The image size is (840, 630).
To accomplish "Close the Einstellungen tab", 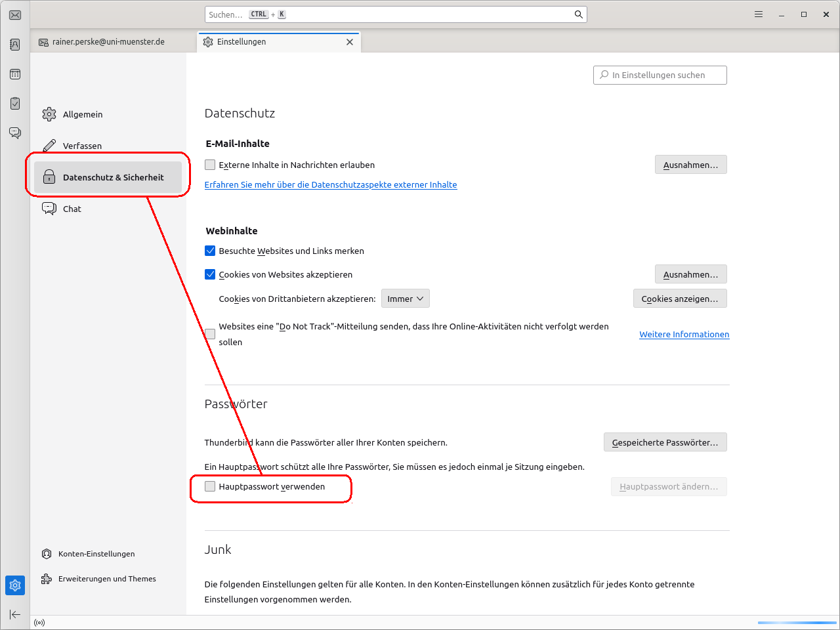I will (350, 42).
